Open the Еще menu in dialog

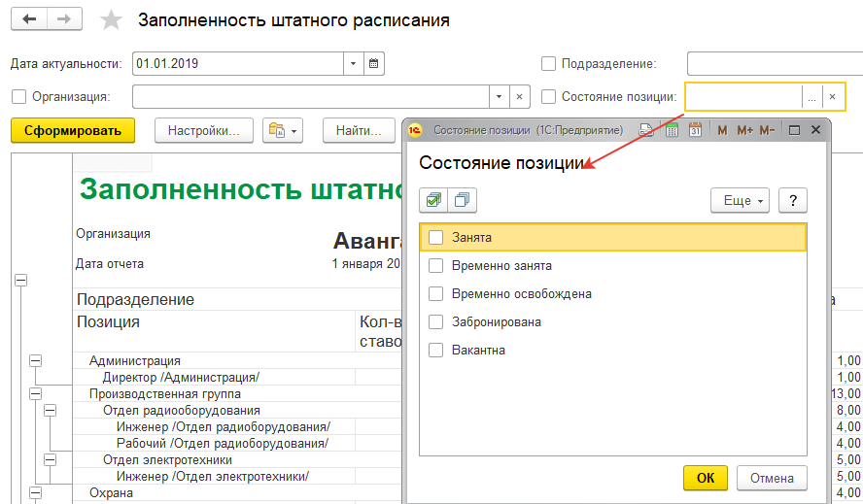point(740,200)
